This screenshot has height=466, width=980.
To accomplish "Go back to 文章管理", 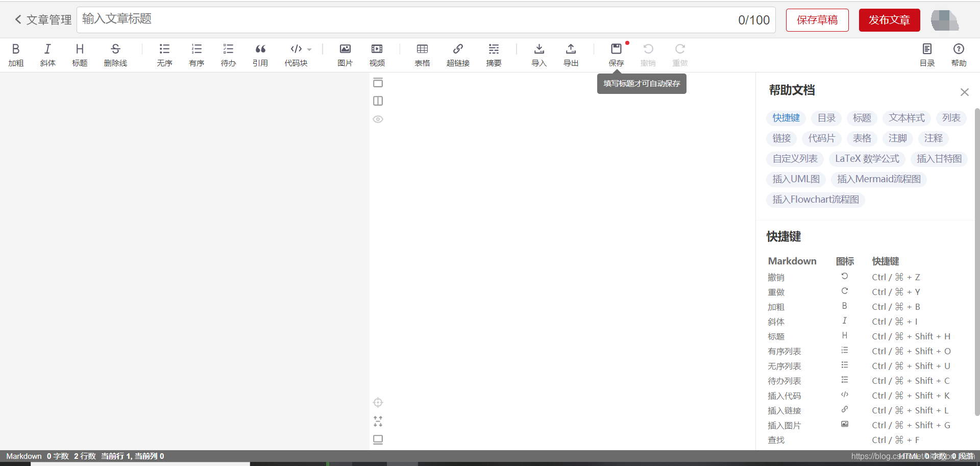I will 43,20.
